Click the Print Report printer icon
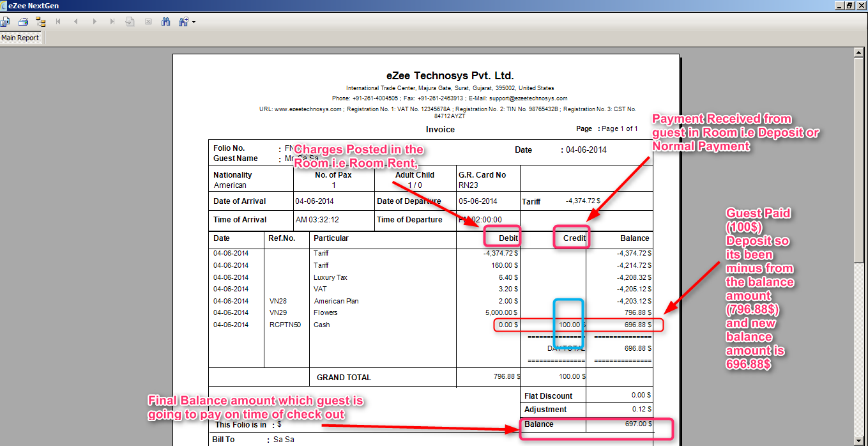 point(23,22)
